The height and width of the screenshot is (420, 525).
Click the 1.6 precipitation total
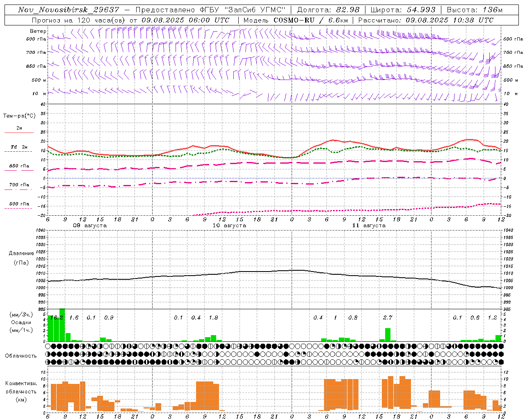coord(74,318)
